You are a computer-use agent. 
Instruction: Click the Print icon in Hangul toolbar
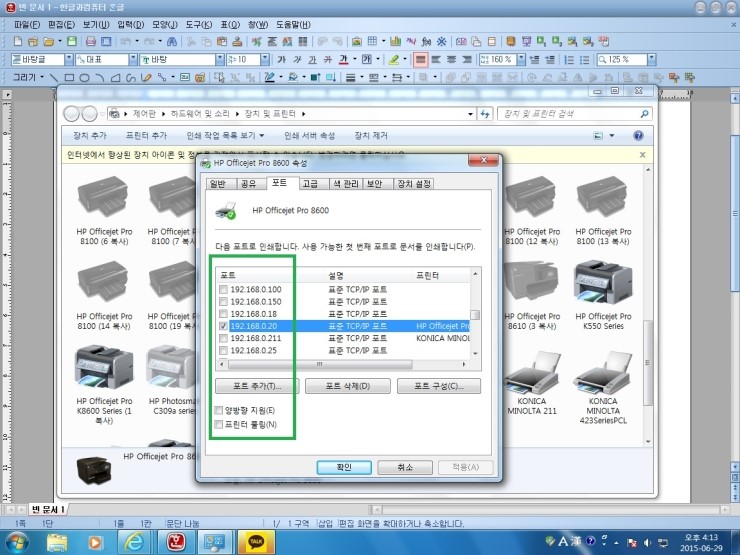91,42
